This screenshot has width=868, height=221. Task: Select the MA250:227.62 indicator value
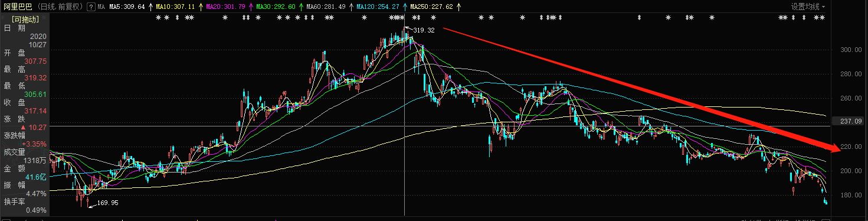tap(431, 7)
